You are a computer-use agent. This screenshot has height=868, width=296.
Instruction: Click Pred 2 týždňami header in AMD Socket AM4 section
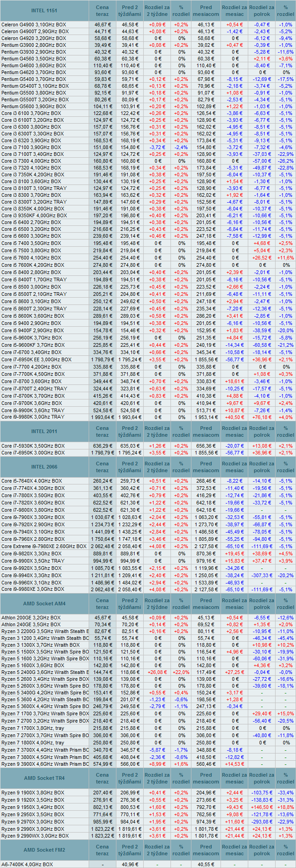[130, 604]
